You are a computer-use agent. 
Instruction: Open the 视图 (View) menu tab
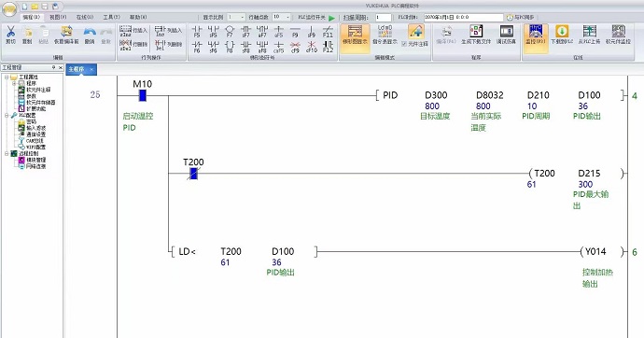pyautogui.click(x=58, y=17)
